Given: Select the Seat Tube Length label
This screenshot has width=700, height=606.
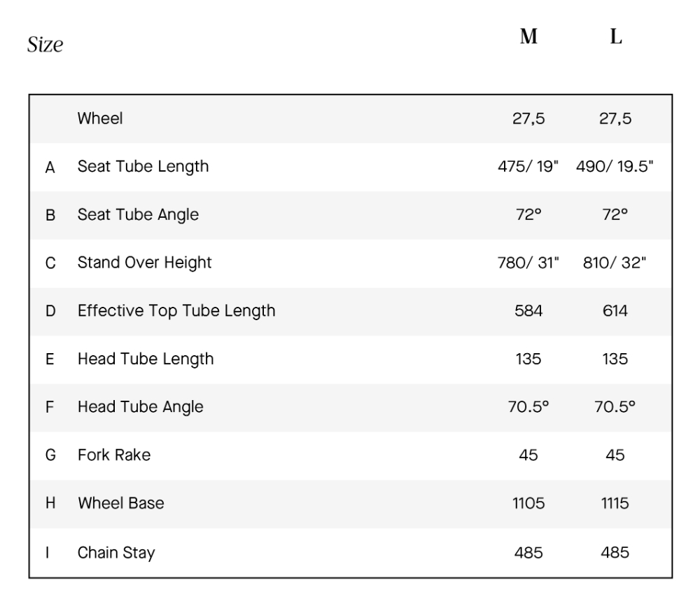Looking at the screenshot, I should click(x=143, y=167).
